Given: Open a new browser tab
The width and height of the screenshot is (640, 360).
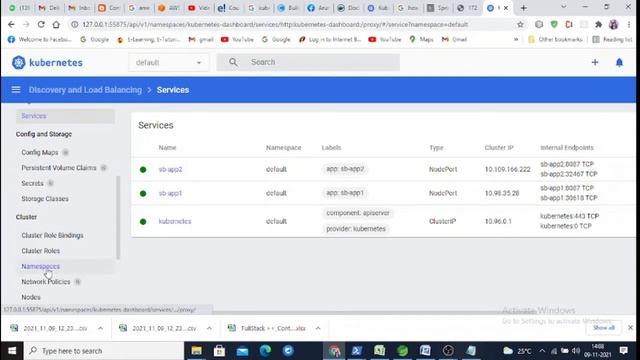Looking at the screenshot, I should [x=524, y=8].
